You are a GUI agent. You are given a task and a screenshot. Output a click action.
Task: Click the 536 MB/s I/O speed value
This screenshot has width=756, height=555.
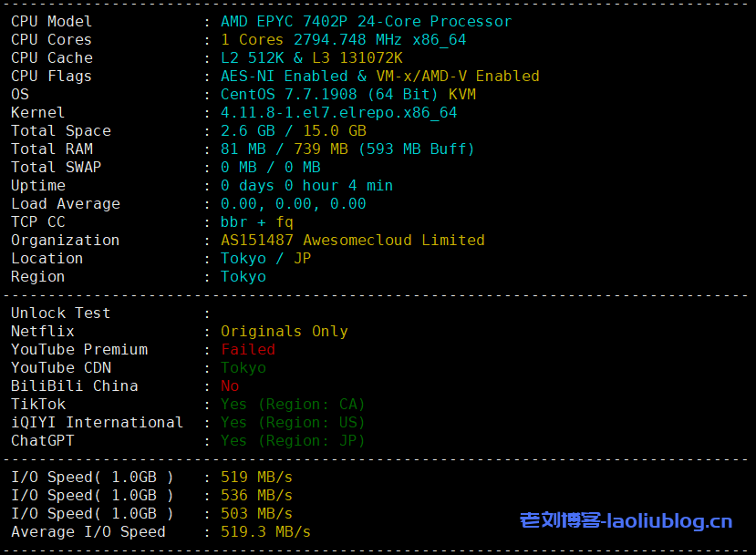pos(256,495)
